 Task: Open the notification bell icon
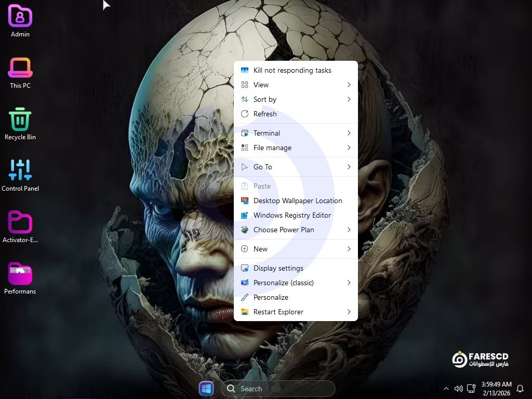[x=520, y=389]
